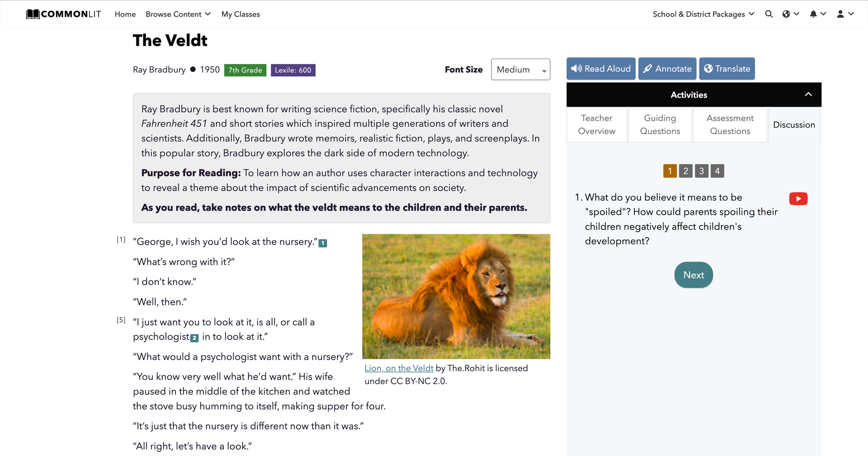
Task: Click the lion photograph
Action: coord(456,296)
